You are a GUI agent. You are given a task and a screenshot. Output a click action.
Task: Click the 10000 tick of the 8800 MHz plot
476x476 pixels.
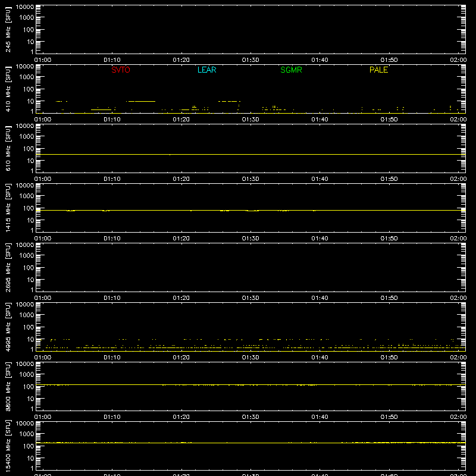point(25,364)
